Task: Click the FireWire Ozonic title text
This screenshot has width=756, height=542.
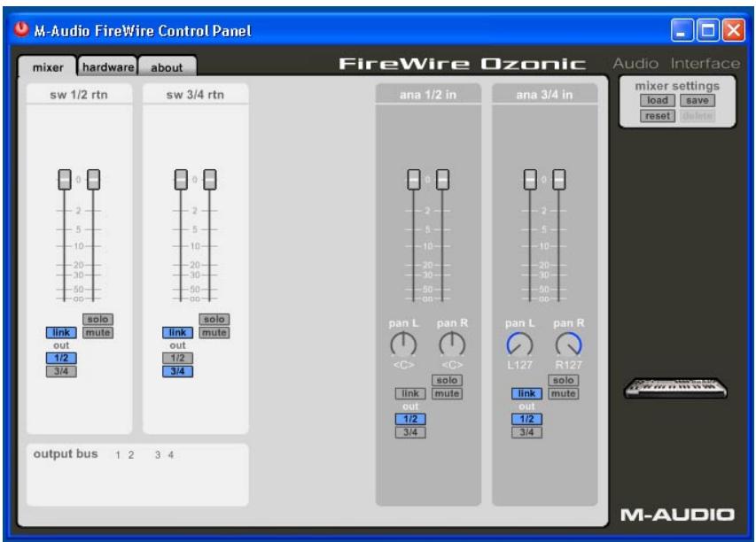Action: [463, 64]
